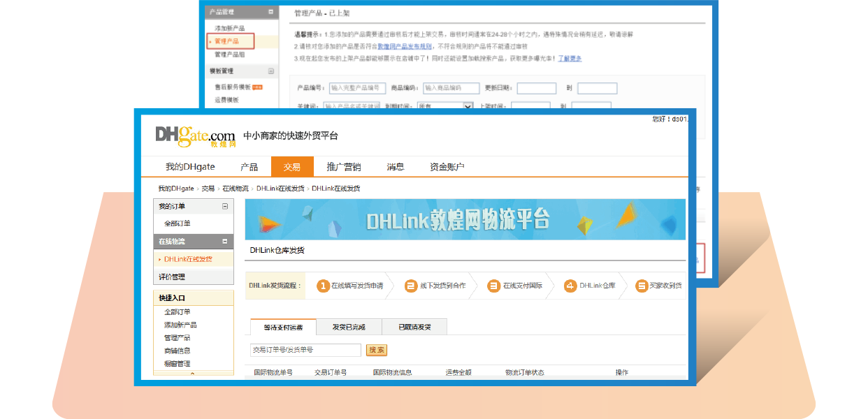Focus the 交易订单号/发货单号 search field

point(305,350)
